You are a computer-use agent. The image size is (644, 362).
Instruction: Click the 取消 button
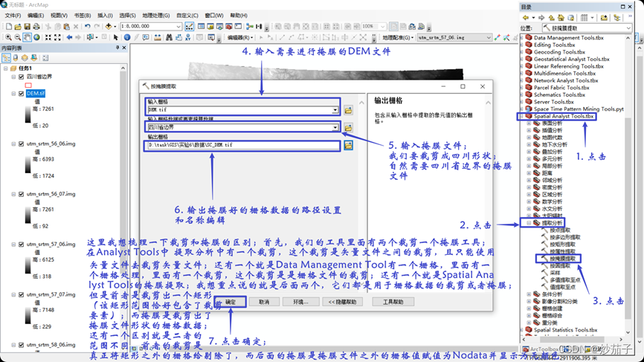point(264,302)
